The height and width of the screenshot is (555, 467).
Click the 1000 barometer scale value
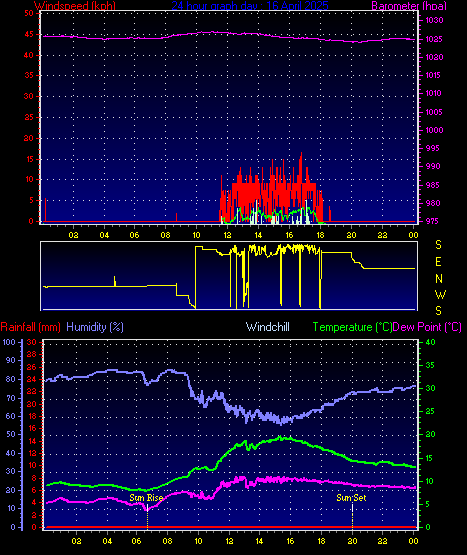click(x=434, y=130)
